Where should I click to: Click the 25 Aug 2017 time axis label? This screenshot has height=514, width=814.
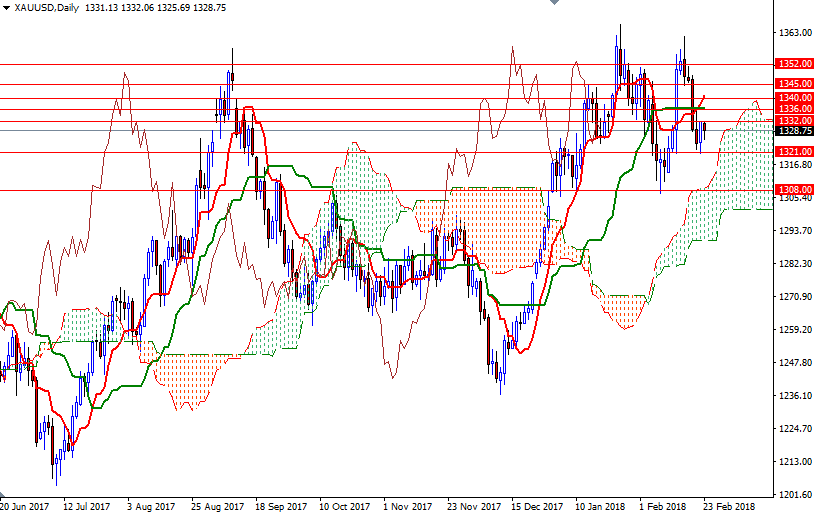click(x=217, y=506)
